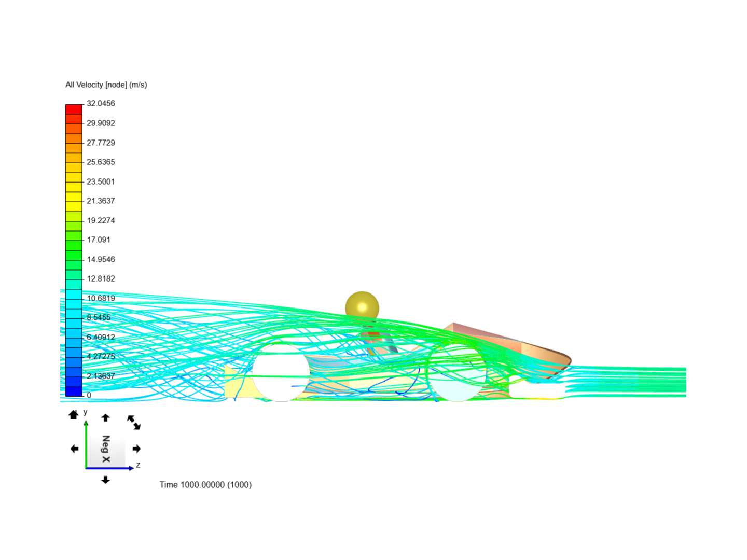
Task: Click the legend value 14.9546
Action: pyautogui.click(x=101, y=259)
